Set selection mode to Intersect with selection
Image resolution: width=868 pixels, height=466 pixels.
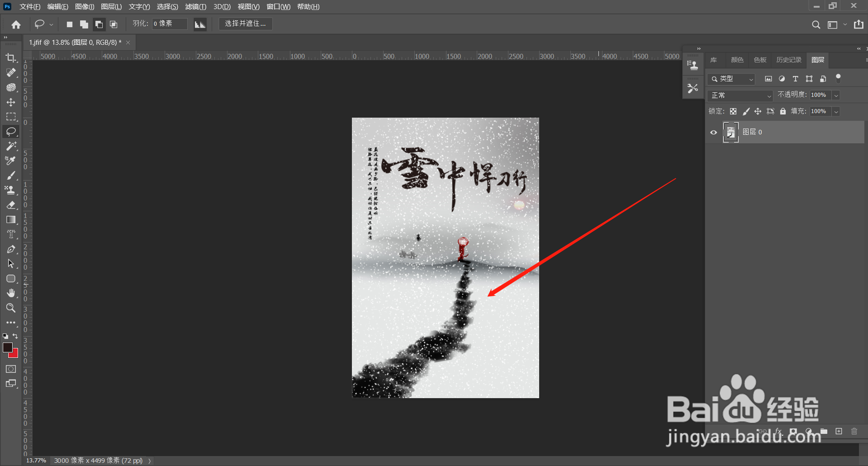coord(114,24)
